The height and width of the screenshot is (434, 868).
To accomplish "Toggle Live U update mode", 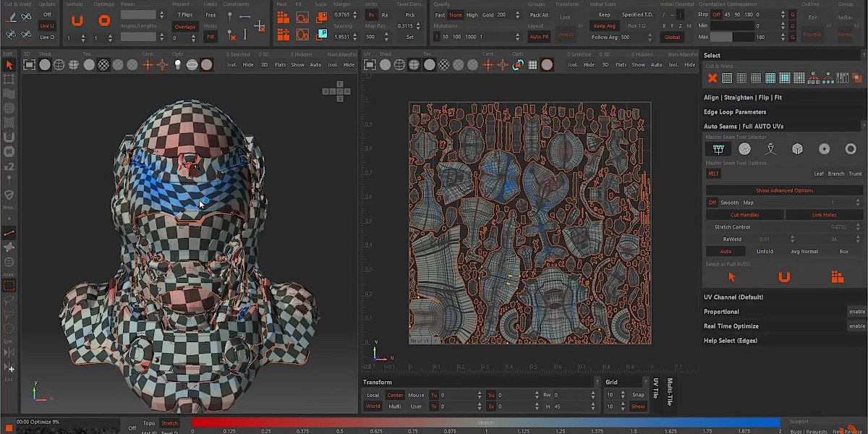I will point(47,26).
